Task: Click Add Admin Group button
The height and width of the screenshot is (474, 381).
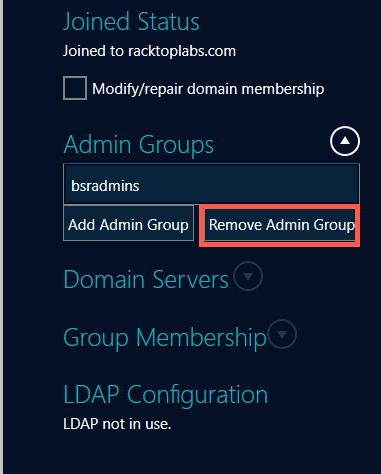Action: (128, 223)
